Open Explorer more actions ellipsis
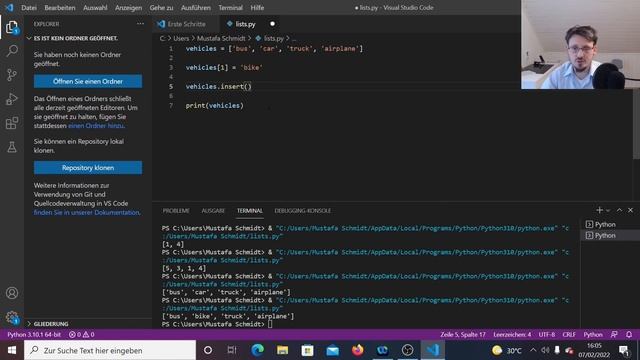Viewport: 640px width, 360px height. coord(140,24)
